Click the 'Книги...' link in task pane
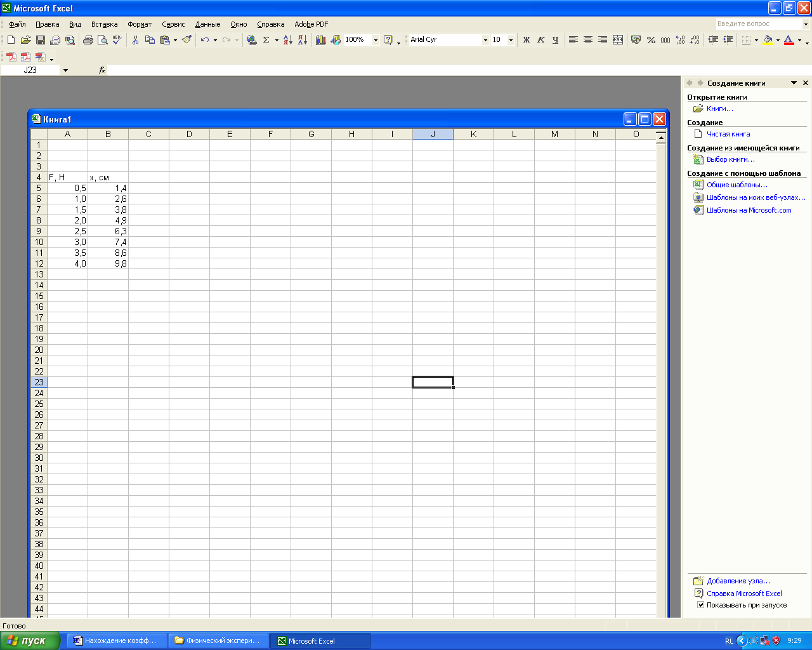The width and height of the screenshot is (812, 650). coord(720,109)
